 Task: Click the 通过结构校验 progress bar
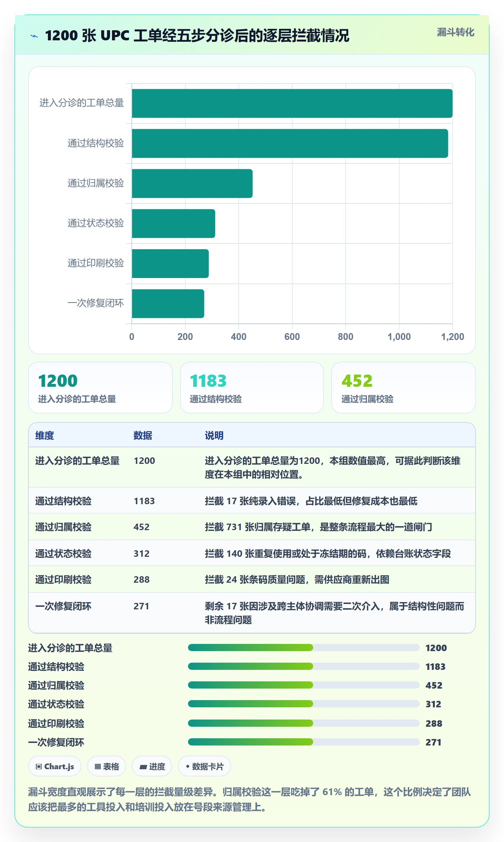click(304, 666)
